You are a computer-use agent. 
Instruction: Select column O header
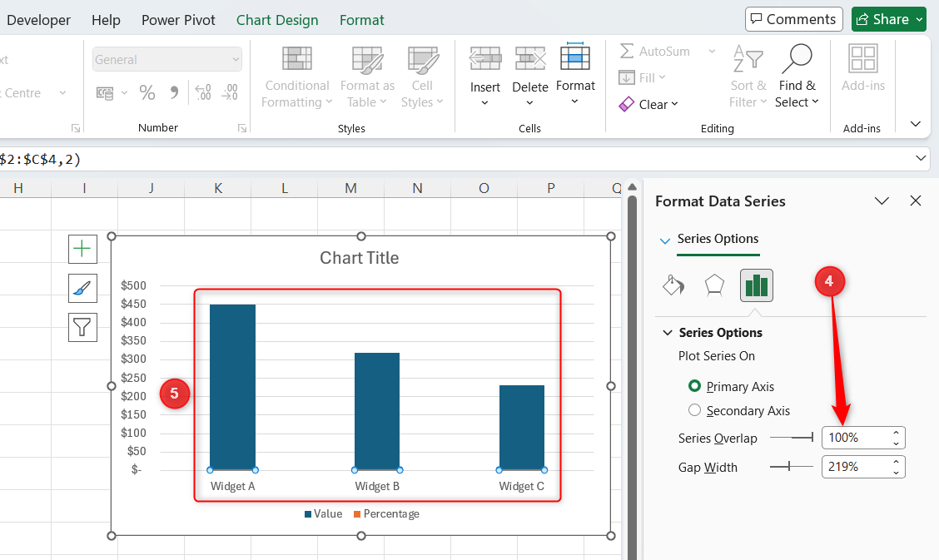(x=484, y=188)
